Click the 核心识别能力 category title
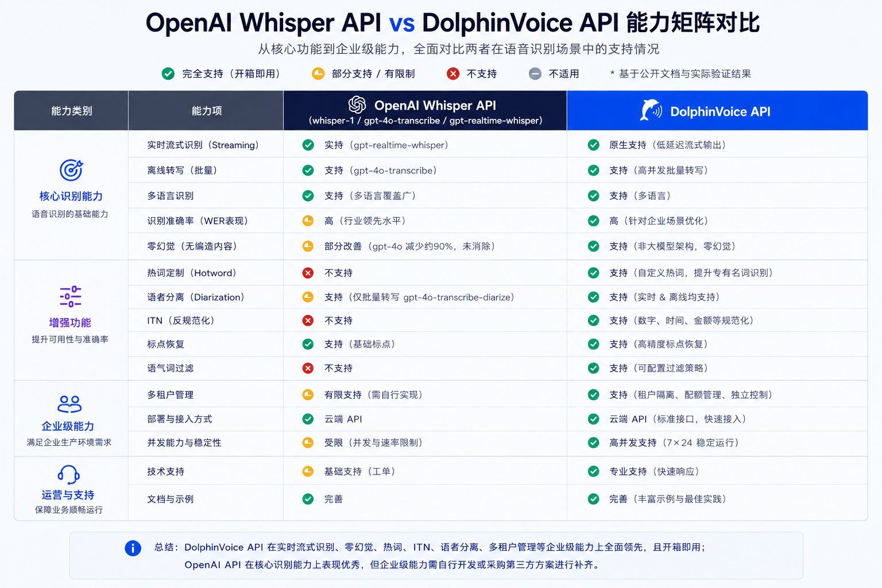 [x=71, y=196]
